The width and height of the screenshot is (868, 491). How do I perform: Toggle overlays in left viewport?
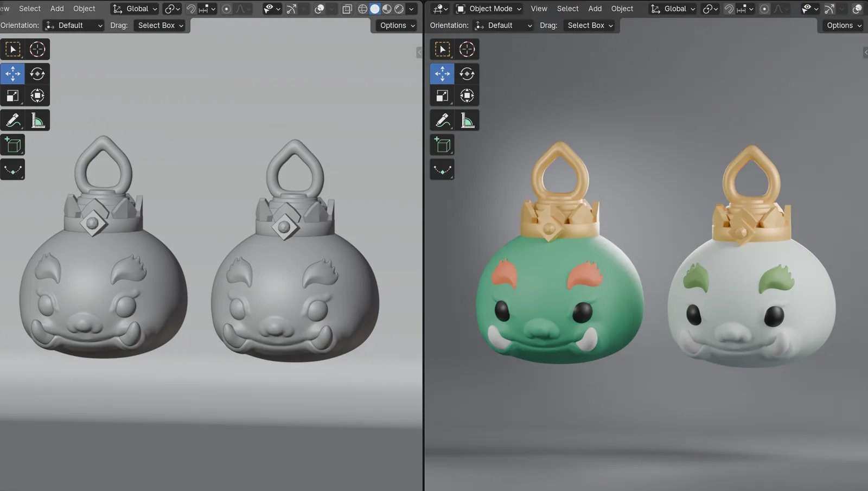click(320, 9)
